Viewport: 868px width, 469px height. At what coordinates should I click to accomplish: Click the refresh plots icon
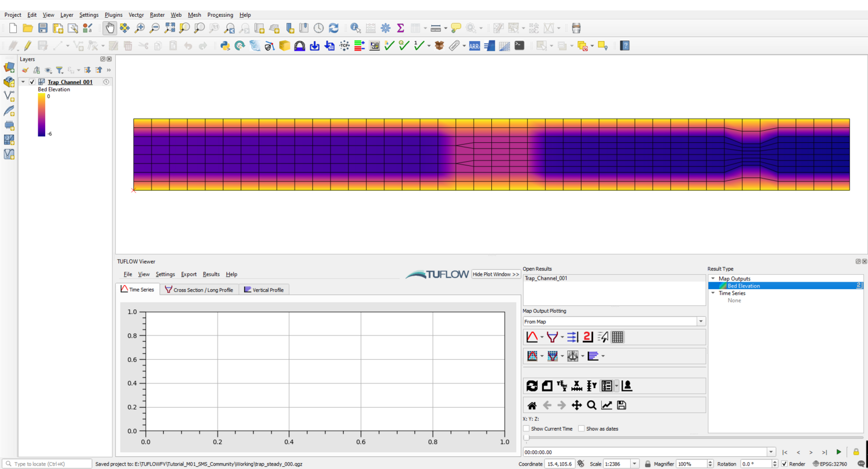pyautogui.click(x=531, y=386)
